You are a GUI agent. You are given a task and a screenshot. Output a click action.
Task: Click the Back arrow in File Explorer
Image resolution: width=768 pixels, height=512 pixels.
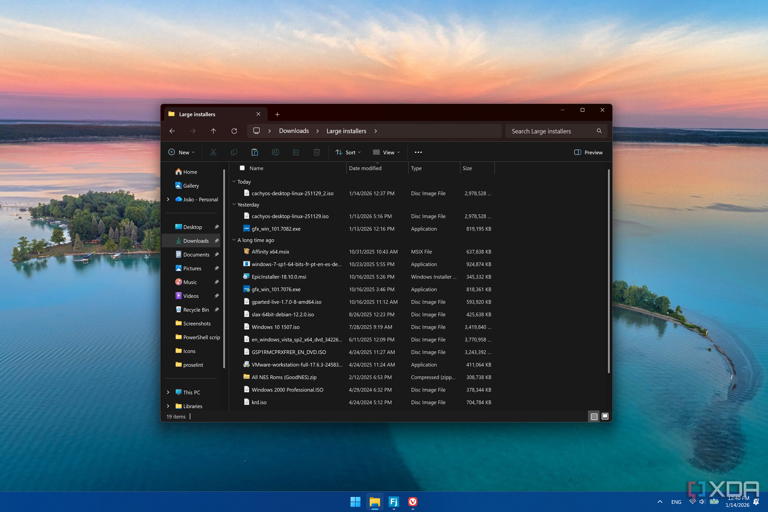pos(172,131)
